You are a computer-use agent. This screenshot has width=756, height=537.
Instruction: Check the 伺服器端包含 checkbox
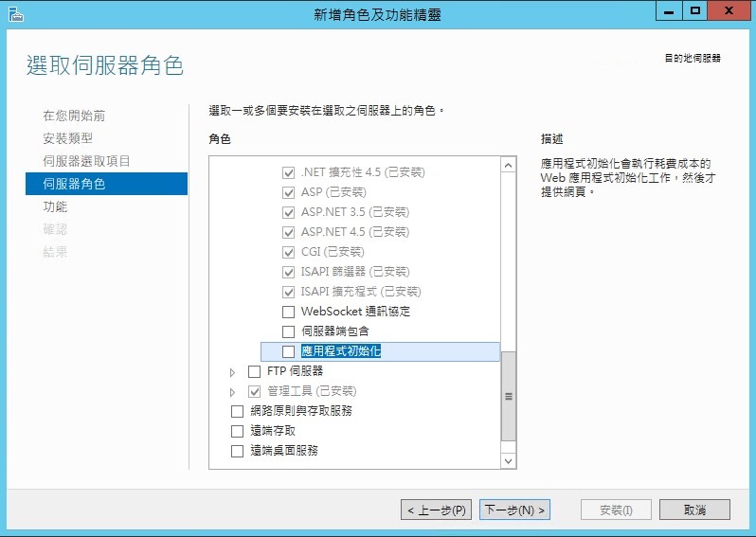click(288, 331)
